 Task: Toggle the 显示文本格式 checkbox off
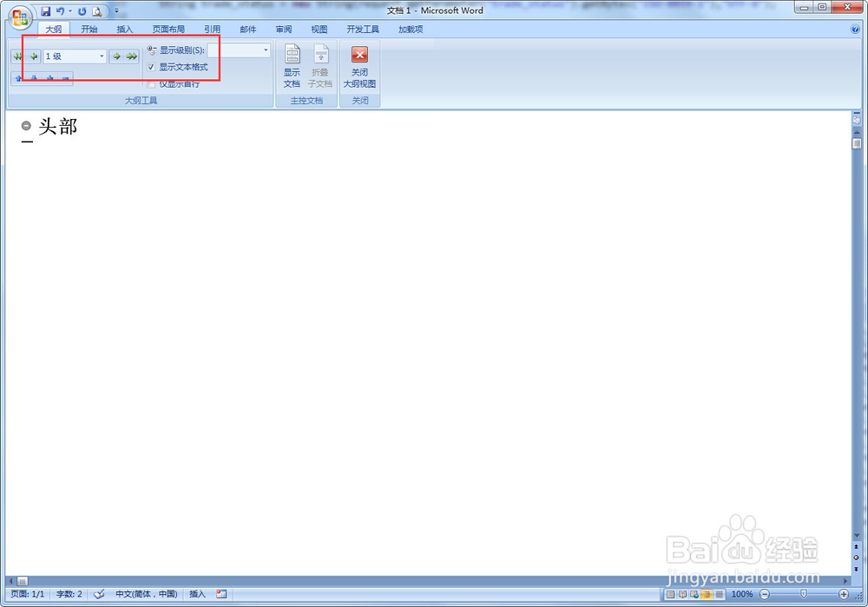coord(151,67)
